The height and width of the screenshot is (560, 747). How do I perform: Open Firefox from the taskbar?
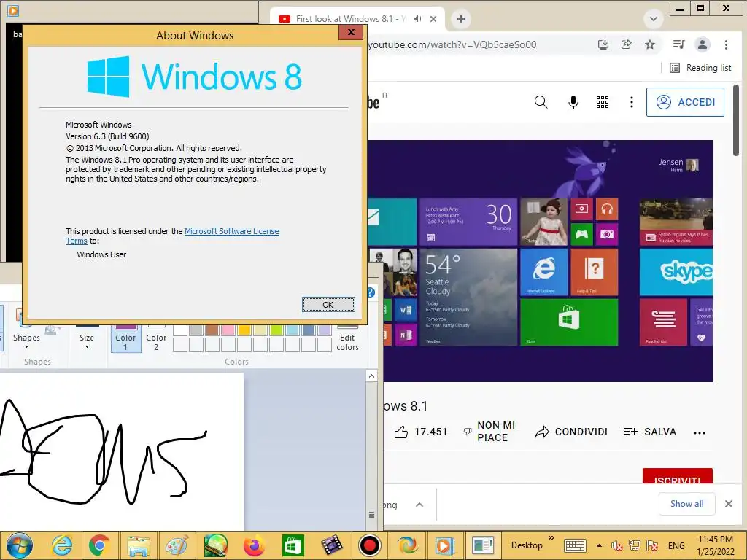(x=254, y=545)
